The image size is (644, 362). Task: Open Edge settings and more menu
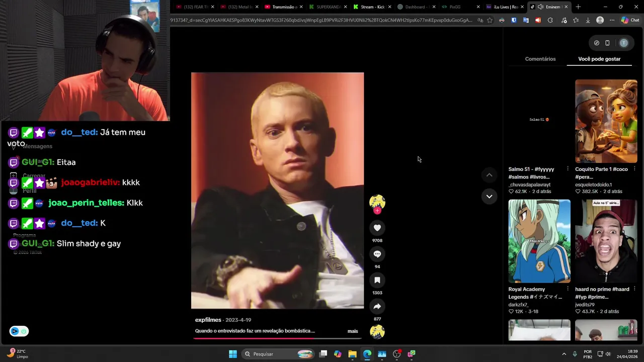coord(612,20)
